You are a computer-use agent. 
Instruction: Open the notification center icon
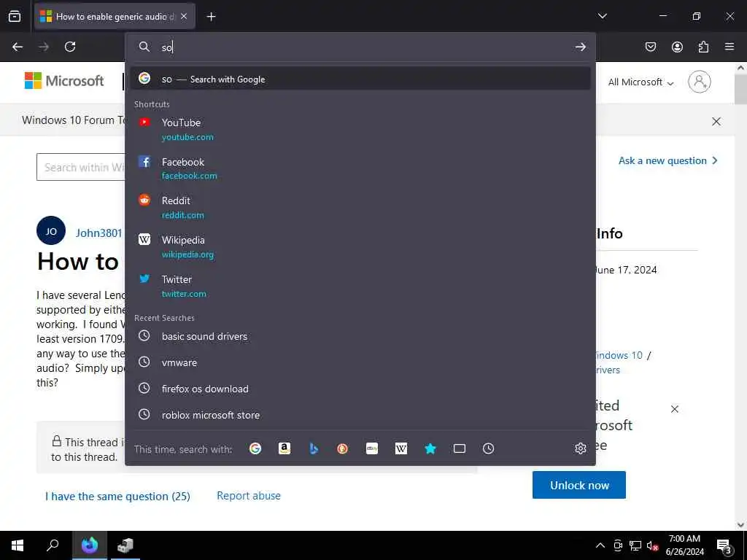pyautogui.click(x=724, y=546)
